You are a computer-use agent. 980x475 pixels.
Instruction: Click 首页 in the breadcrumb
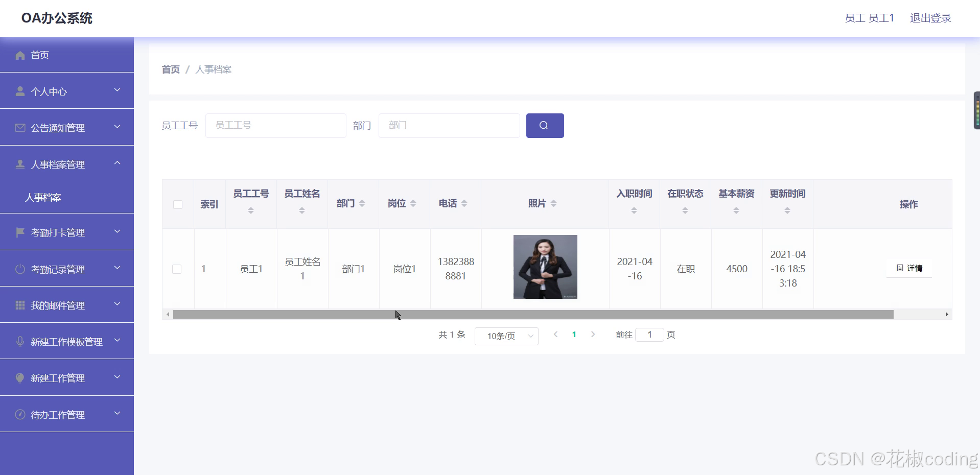coord(171,69)
